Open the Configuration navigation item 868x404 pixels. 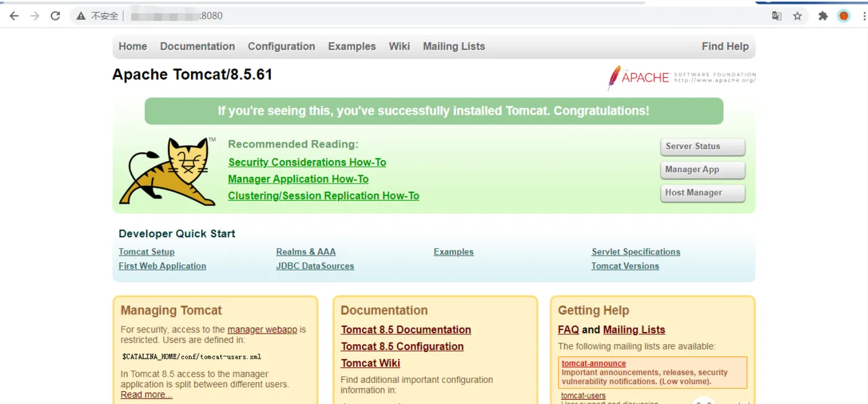coord(281,47)
